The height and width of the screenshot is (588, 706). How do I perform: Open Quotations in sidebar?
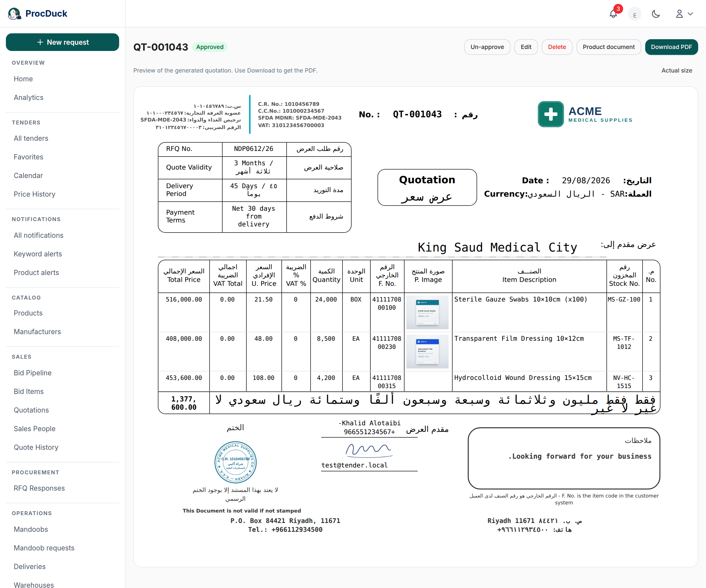pyautogui.click(x=31, y=410)
